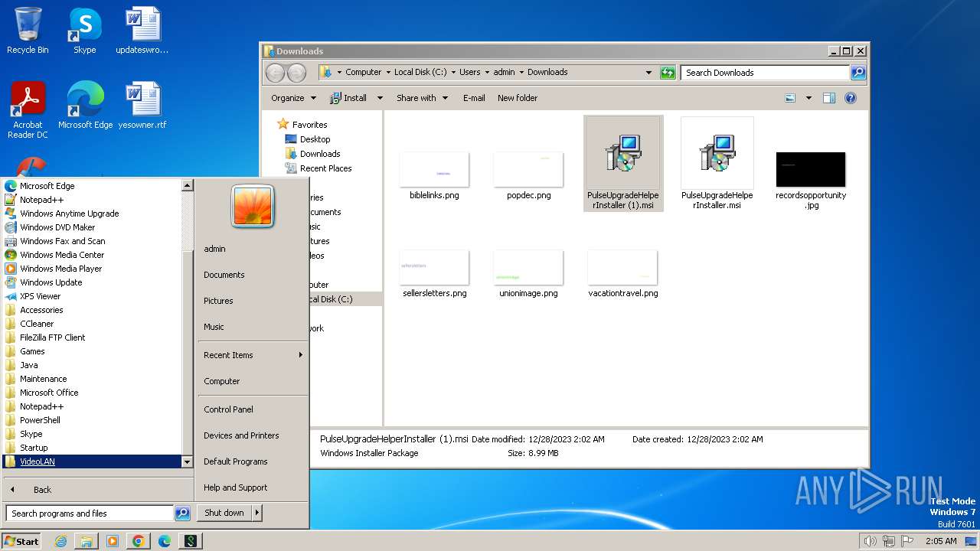Expand the address bar history dropdown
The image size is (980, 551).
click(648, 73)
